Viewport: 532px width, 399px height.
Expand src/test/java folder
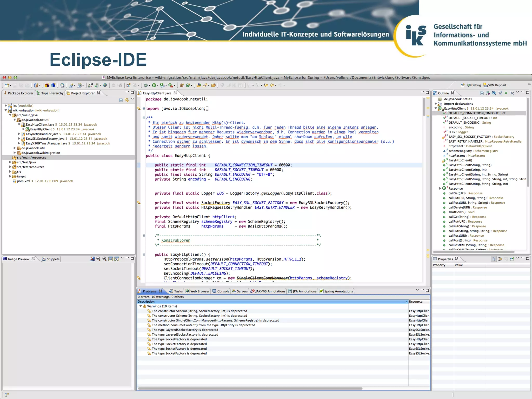coord(10,162)
